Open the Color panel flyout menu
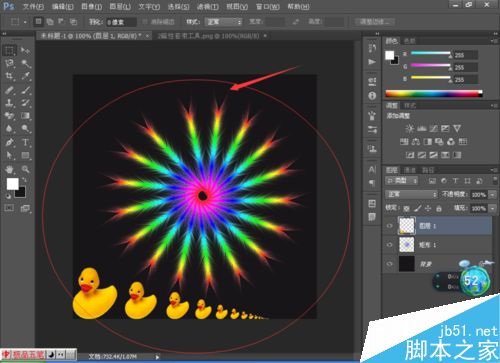Viewport: 500px width, 363px height. (493, 41)
